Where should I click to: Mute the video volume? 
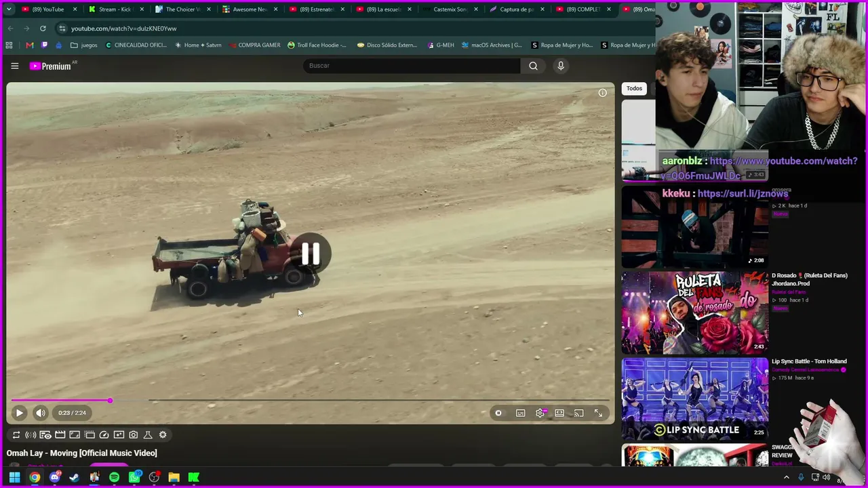coord(41,413)
